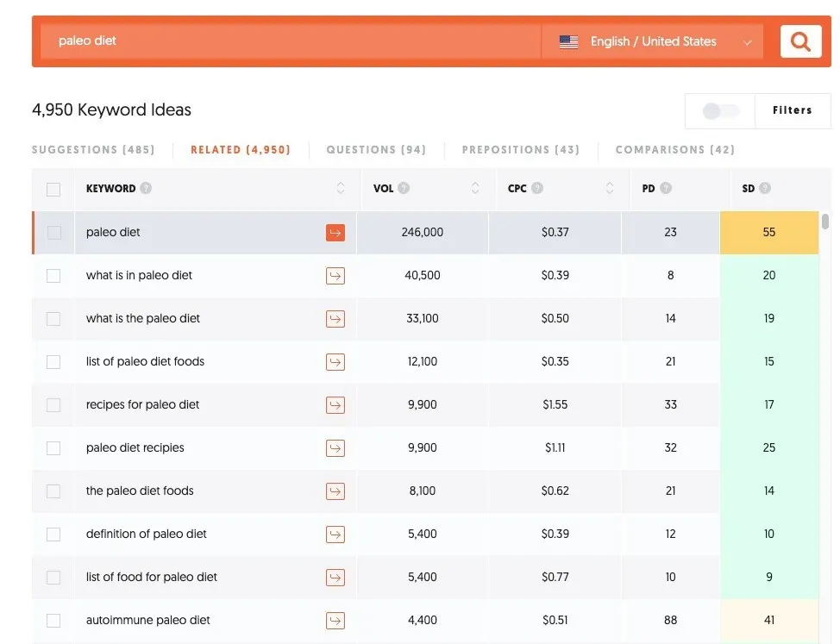Viewport: 840px width, 644px height.
Task: Click the search magnifier icon
Action: tap(800, 41)
